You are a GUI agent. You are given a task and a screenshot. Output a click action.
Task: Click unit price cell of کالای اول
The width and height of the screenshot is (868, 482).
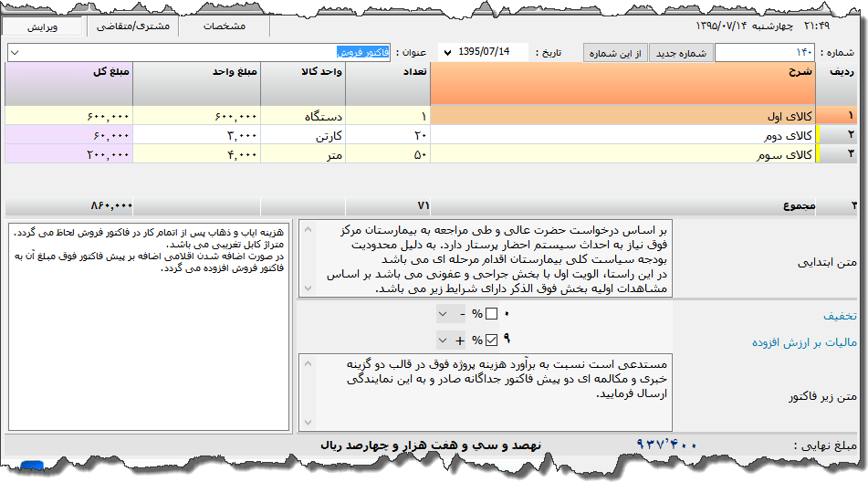point(196,116)
